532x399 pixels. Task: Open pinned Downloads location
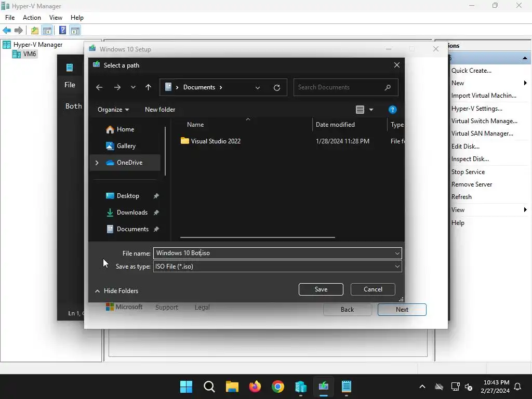pos(132,212)
